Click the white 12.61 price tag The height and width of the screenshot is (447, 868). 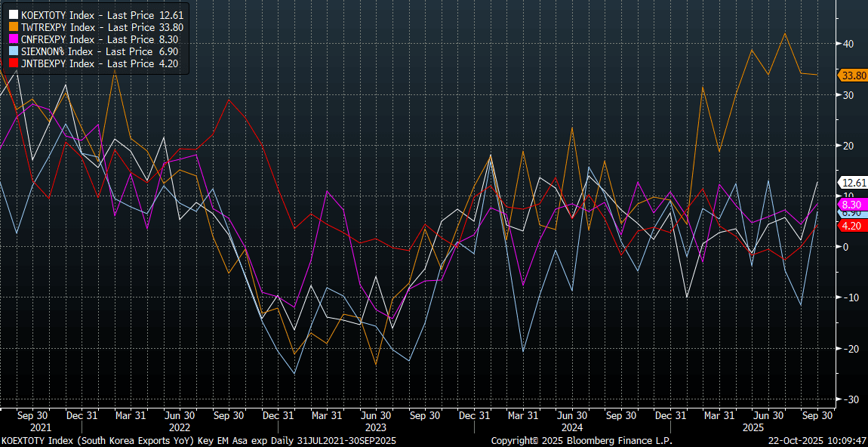click(x=854, y=183)
